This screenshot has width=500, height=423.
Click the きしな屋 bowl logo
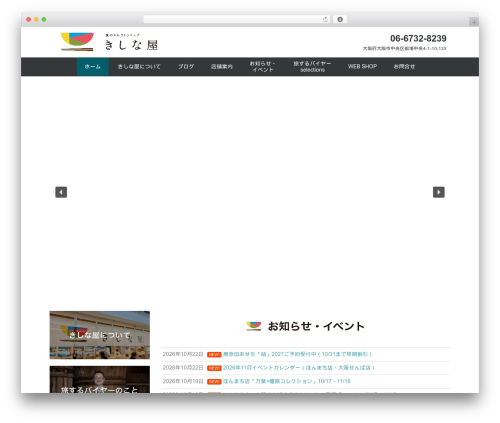tap(77, 42)
